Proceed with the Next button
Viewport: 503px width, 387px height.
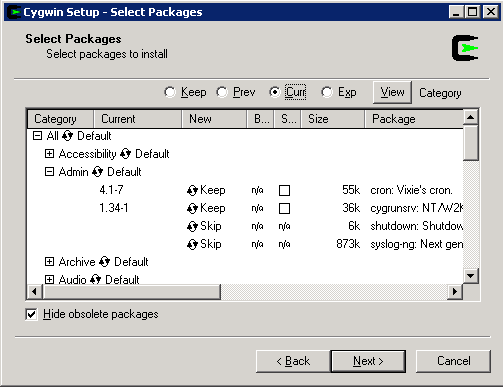tap(368, 361)
